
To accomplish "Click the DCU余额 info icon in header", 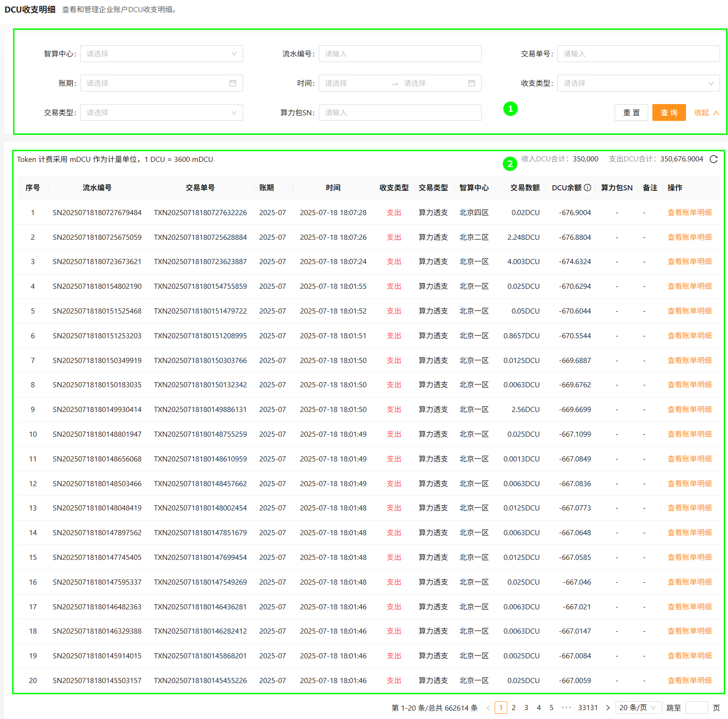I will coord(588,188).
